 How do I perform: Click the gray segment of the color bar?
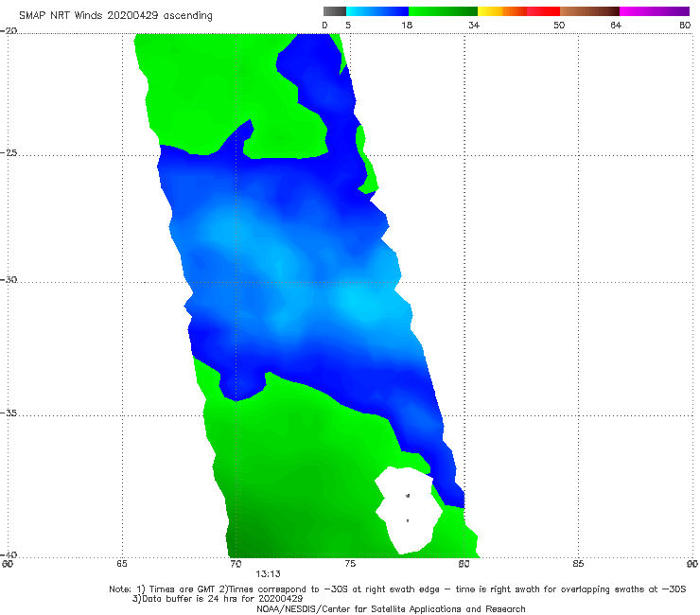pos(335,11)
